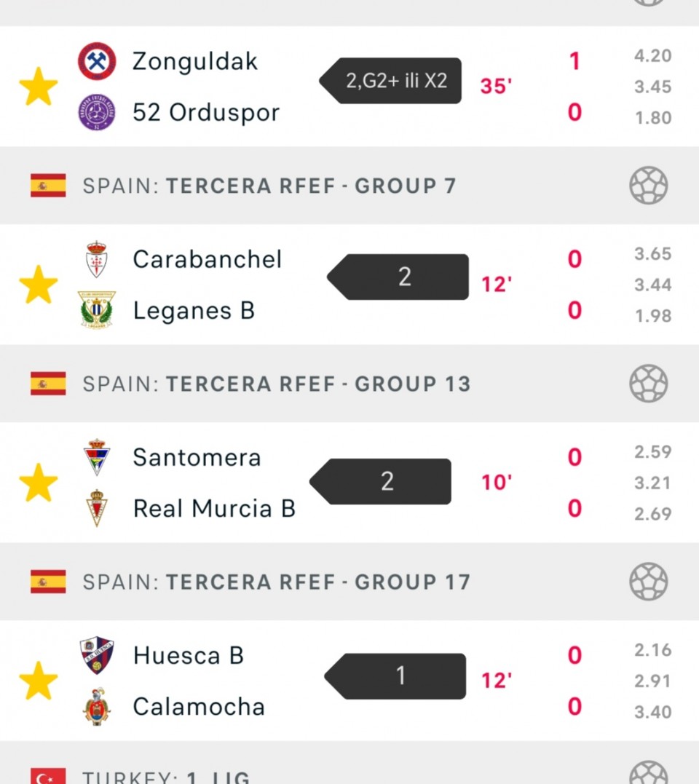
Task: Click the soccer ball icon for Group 13
Action: [x=648, y=384]
